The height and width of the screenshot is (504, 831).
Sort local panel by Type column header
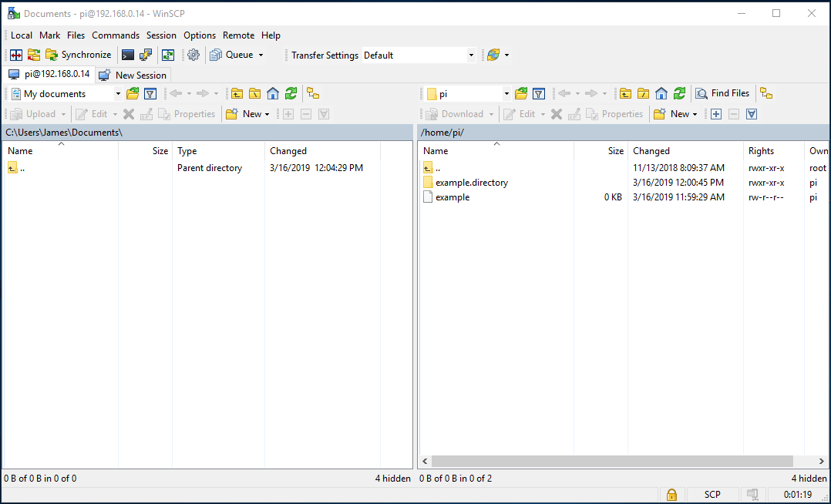[x=218, y=151]
